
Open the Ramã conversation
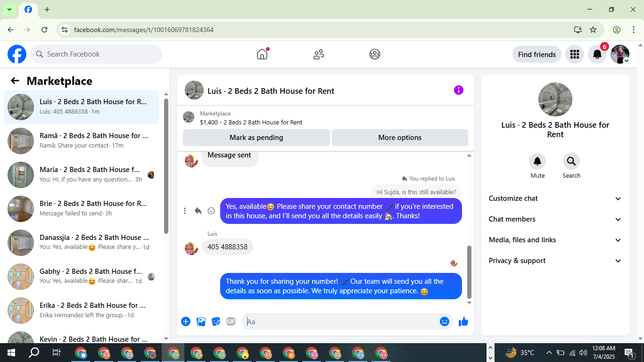(x=81, y=141)
